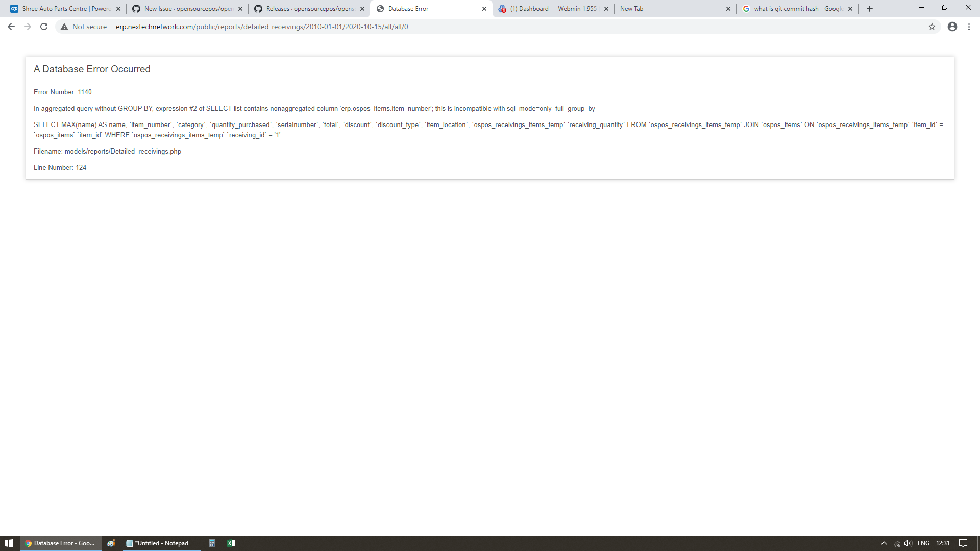Click the browser back arrow
Viewport: 980px width, 551px height.
(x=11, y=27)
